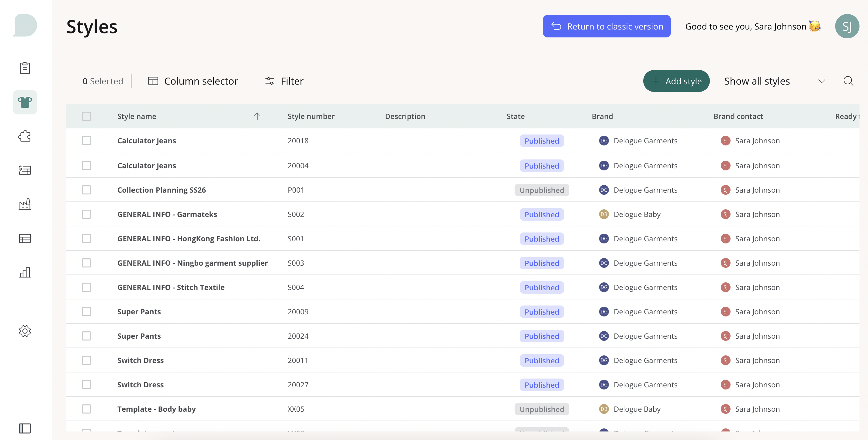Select the Switch Dress 20027 checkbox
Image resolution: width=868 pixels, height=440 pixels.
pos(86,384)
